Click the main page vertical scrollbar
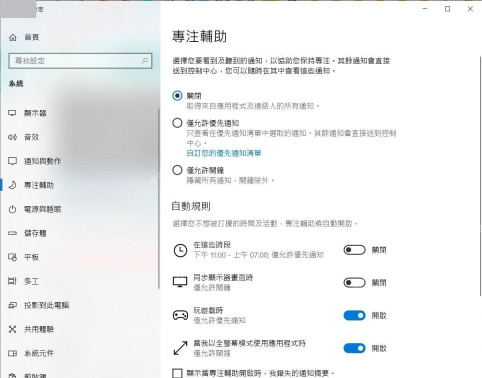 pyautogui.click(x=480, y=176)
